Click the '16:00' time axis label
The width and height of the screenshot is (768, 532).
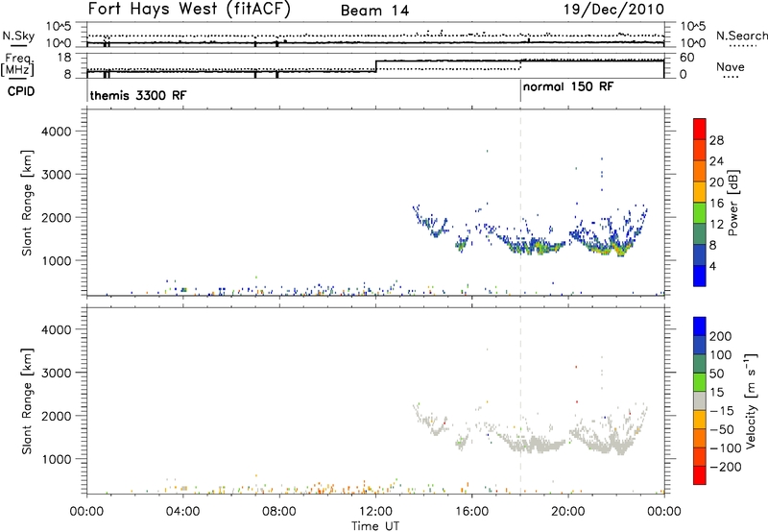(x=471, y=512)
